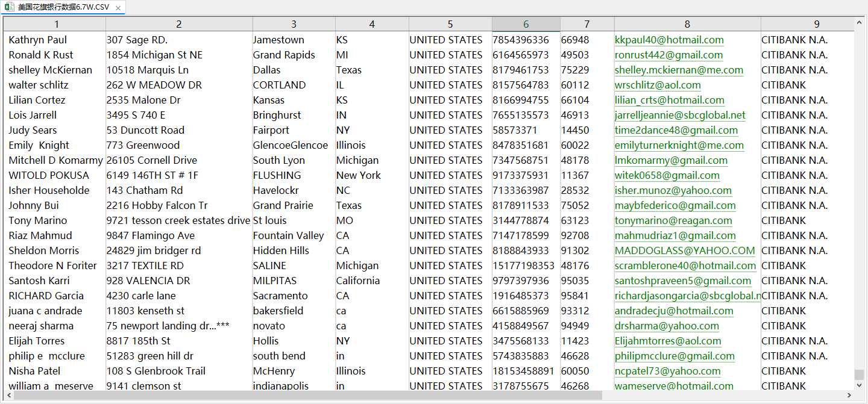The width and height of the screenshot is (868, 404).
Task: Select column header 8
Action: [687, 24]
